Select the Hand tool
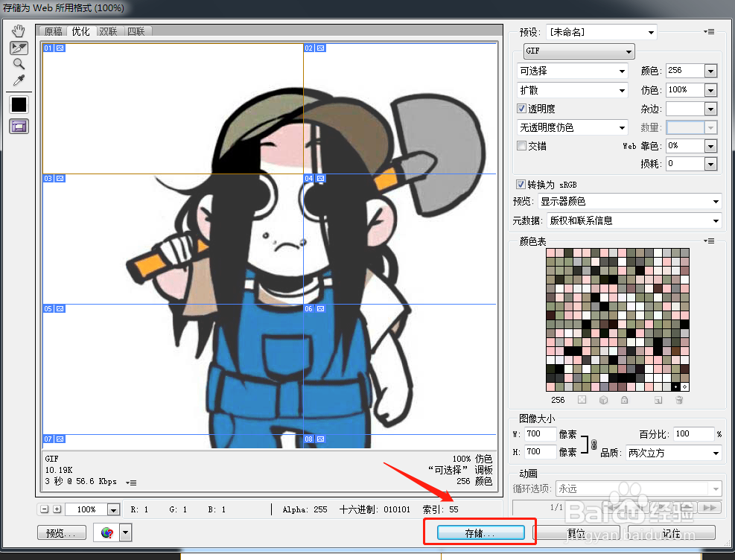This screenshot has height=560, width=735. pos(18,31)
